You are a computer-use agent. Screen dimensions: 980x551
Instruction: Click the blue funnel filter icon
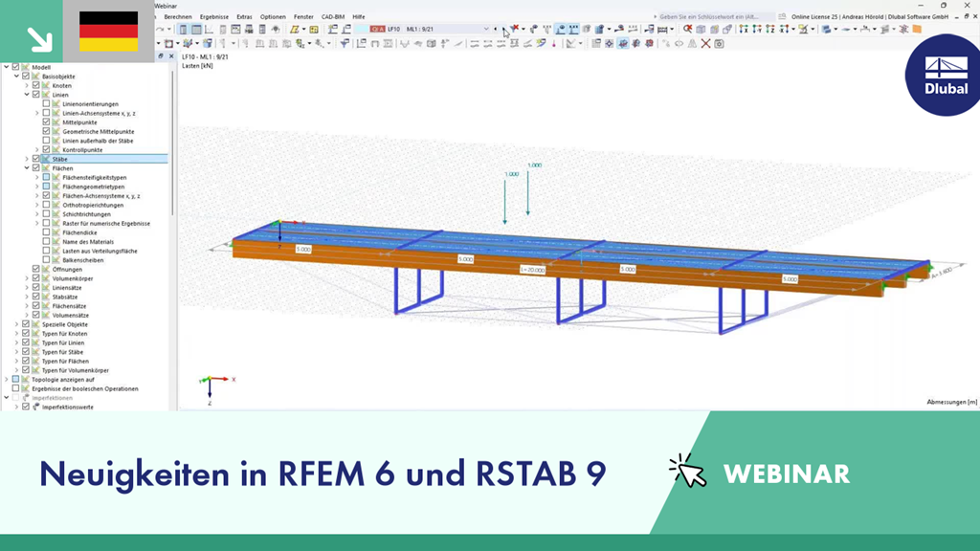click(x=345, y=44)
